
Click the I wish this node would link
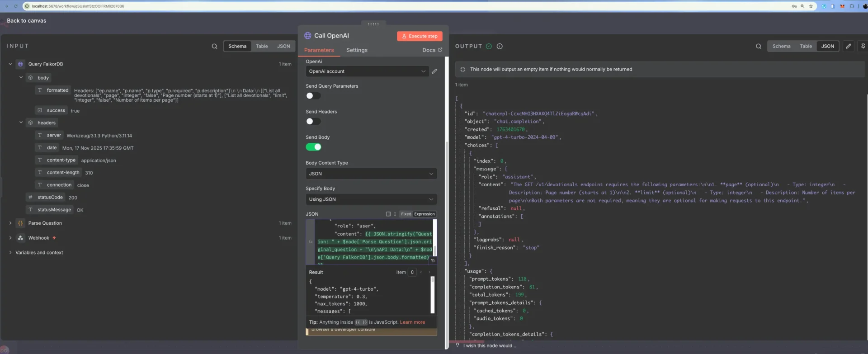pos(489,346)
